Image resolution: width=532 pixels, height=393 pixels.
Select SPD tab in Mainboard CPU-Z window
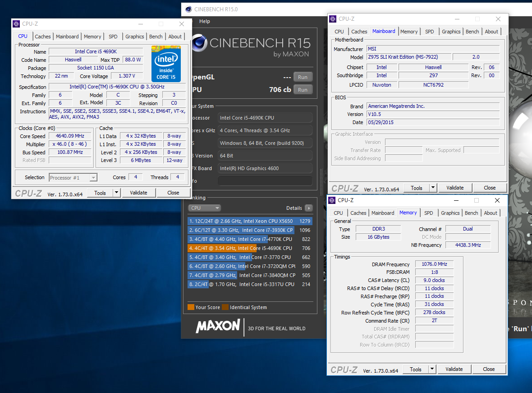(x=430, y=31)
